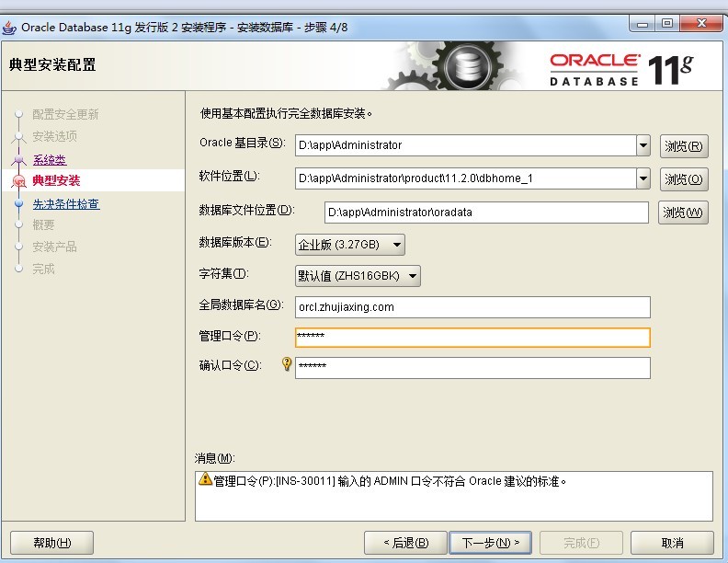Screen dimensions: 728x563
Task: Click the 安装选项 step label
Action: (55, 136)
